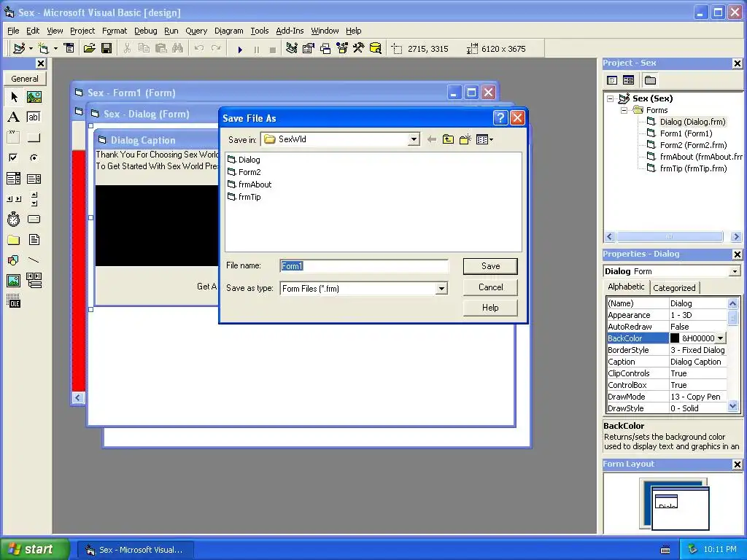Open the Project Explorer toolbar icon
Image resolution: width=747 pixels, height=560 pixels.
coord(292,48)
